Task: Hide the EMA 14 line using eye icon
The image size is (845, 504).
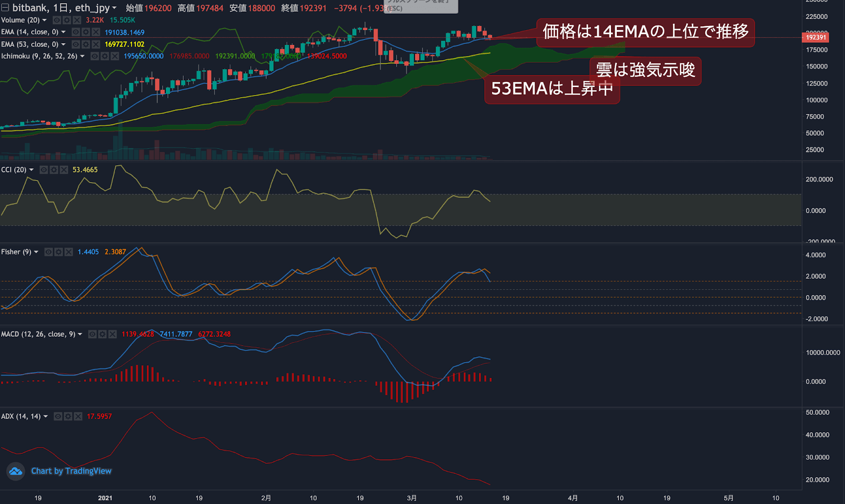Action: (76, 32)
